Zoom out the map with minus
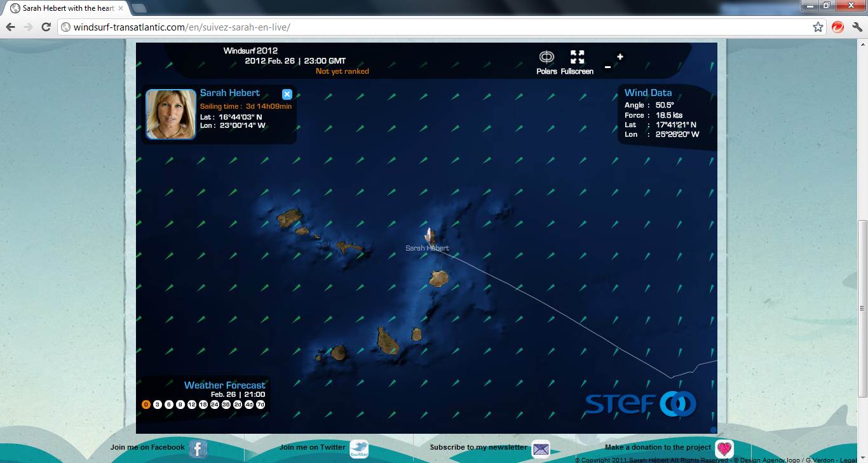The height and width of the screenshot is (463, 868). pos(607,67)
